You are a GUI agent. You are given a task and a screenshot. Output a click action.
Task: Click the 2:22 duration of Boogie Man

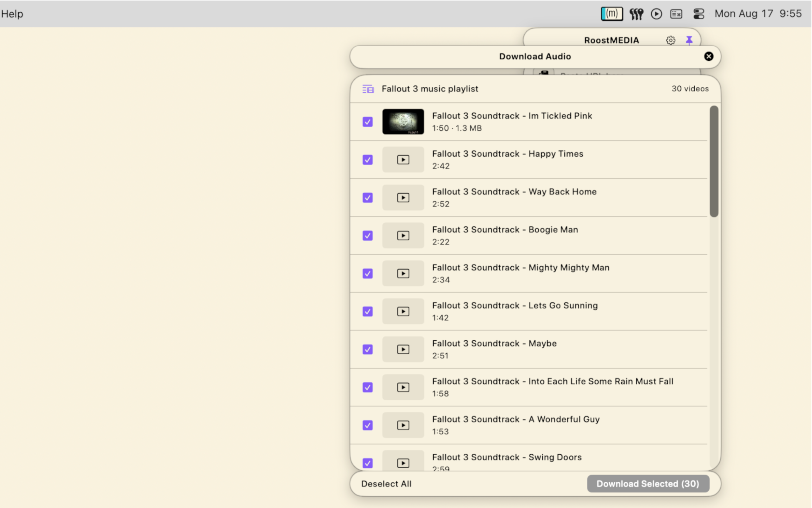[x=441, y=242]
